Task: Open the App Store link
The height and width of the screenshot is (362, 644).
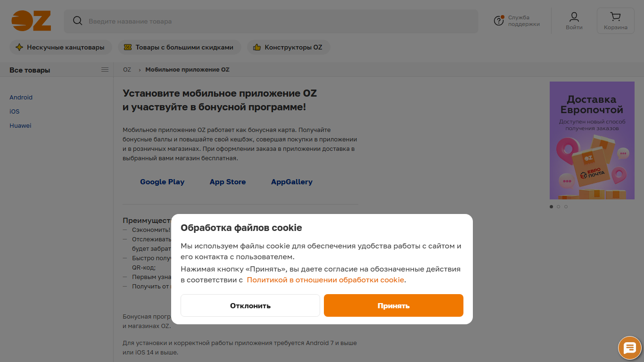Action: pos(228,182)
